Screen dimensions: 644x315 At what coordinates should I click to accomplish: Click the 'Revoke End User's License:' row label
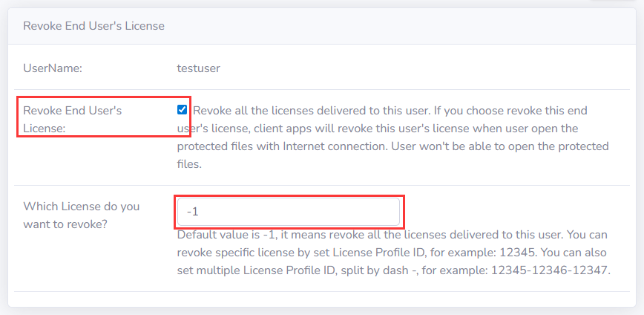(72, 119)
